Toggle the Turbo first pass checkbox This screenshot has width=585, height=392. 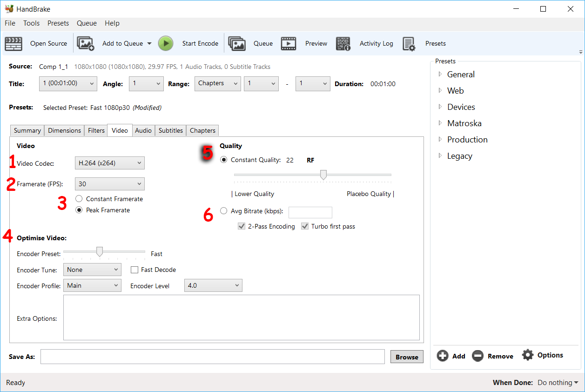point(305,226)
